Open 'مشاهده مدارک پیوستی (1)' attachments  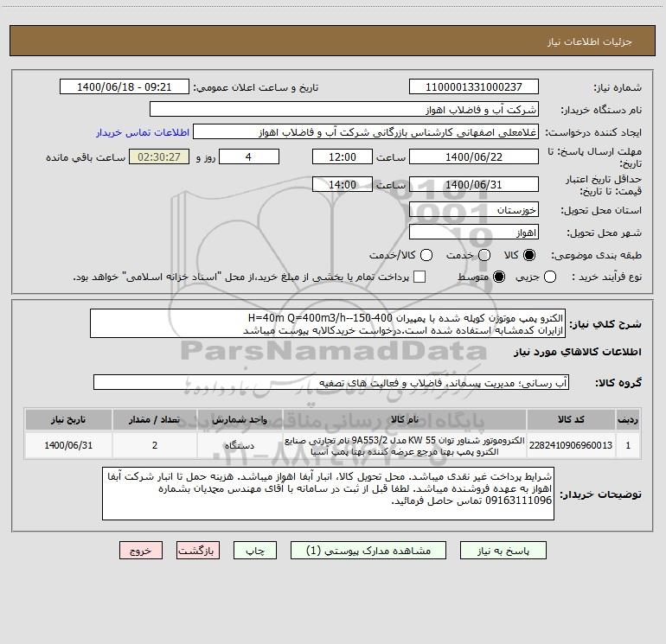click(368, 550)
